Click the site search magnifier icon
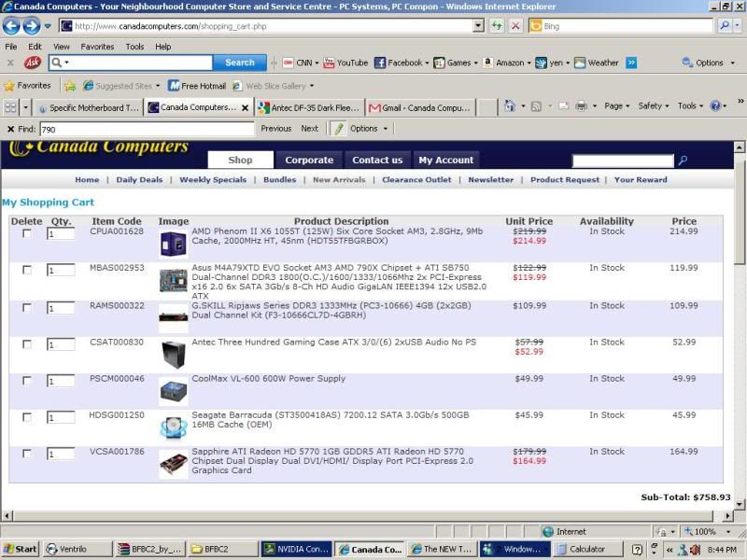Screen dimensions: 747x560 click(683, 161)
